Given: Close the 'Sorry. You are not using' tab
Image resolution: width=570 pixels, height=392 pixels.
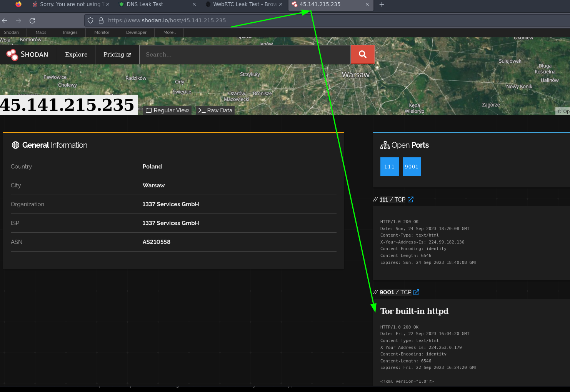Looking at the screenshot, I should click(x=108, y=4).
